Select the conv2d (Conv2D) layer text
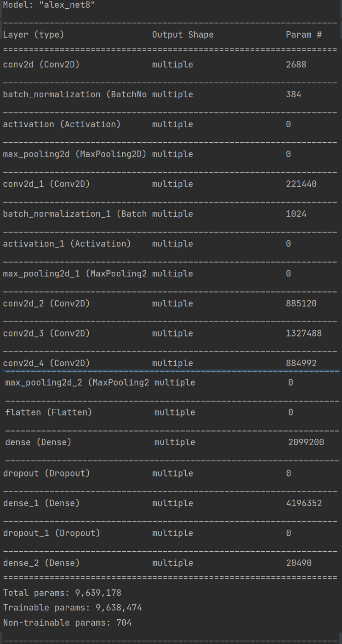Viewport: 342px width, 644px height. [41, 65]
